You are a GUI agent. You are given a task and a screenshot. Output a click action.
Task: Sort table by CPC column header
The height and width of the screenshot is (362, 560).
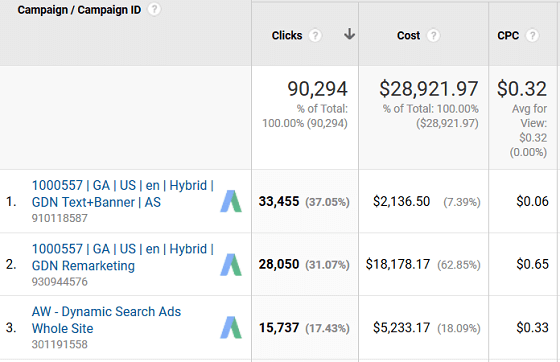tap(508, 35)
